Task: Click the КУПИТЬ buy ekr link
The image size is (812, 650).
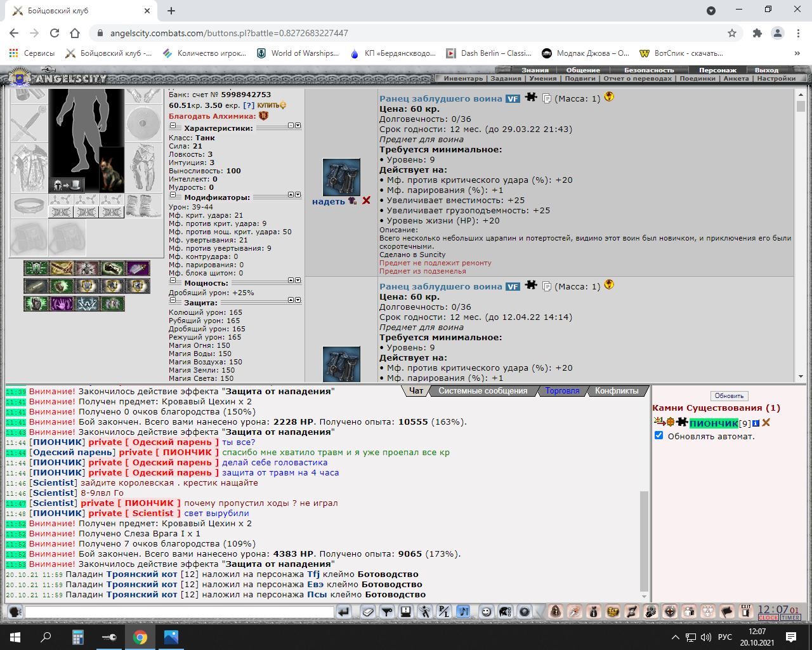Action: [x=271, y=105]
